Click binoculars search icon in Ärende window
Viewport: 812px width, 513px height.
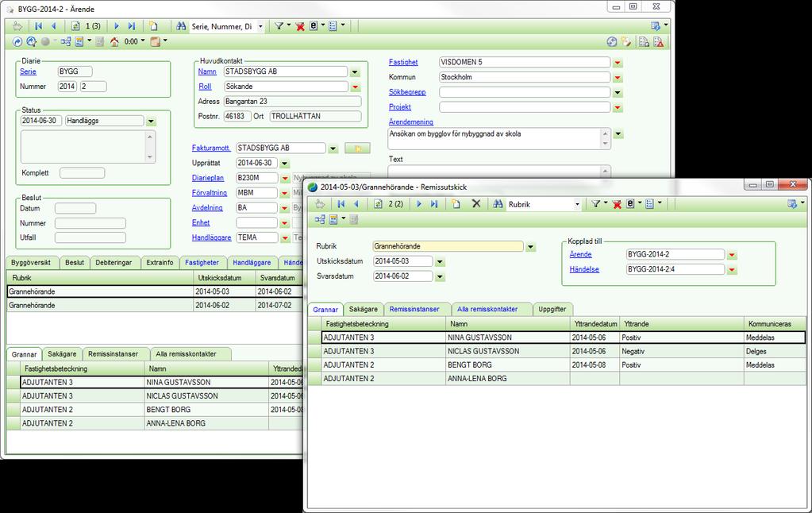181,26
